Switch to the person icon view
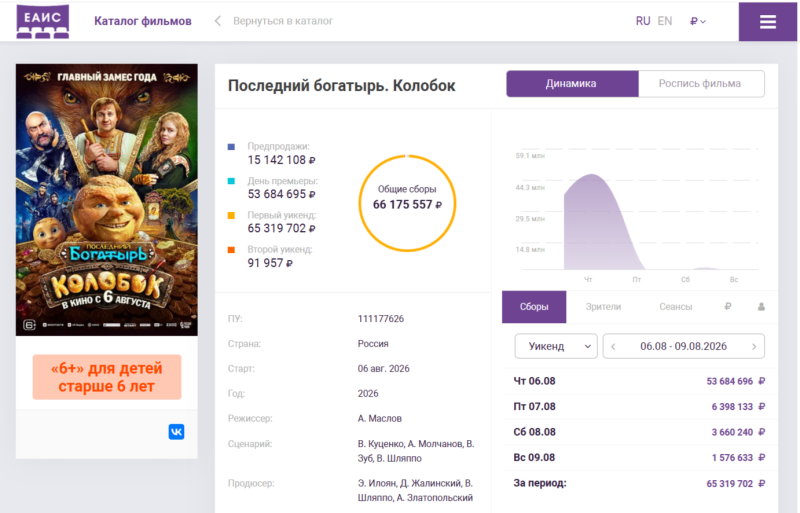 click(x=761, y=306)
